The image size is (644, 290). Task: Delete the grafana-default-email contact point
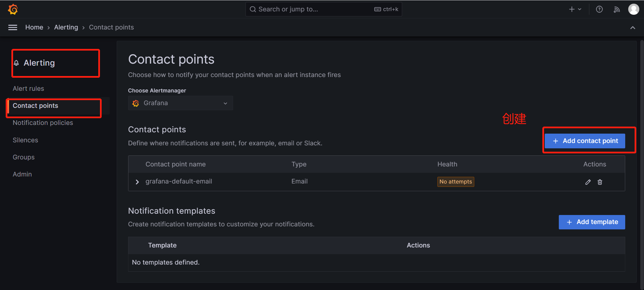pos(600,182)
